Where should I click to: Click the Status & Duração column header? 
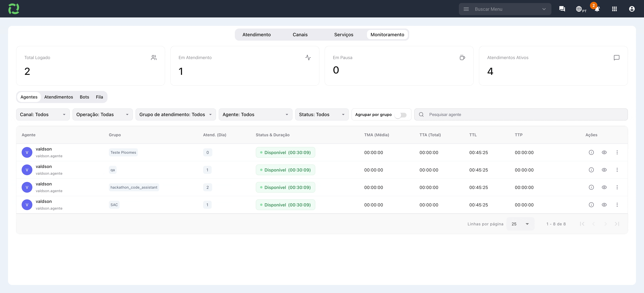(273, 135)
